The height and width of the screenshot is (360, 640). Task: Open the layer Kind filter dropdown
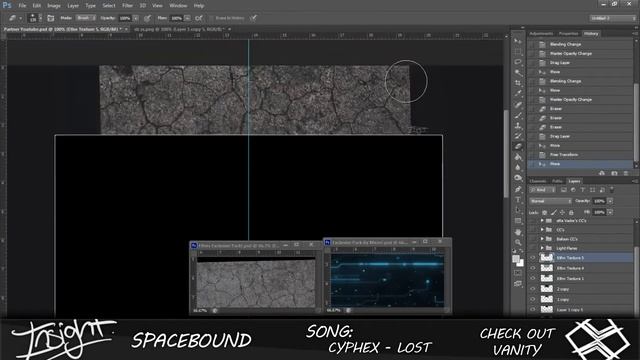click(542, 190)
